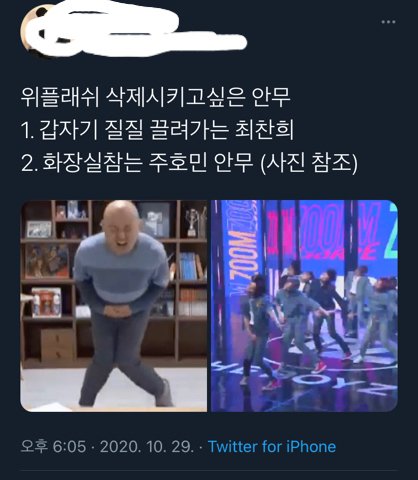Click the word 안무 in the first line

coord(271,97)
